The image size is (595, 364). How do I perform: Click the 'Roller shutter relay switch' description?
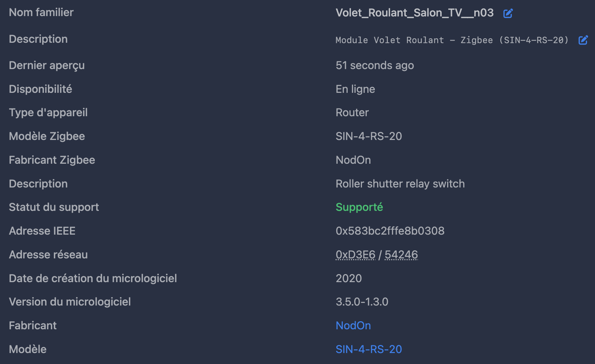(x=400, y=183)
